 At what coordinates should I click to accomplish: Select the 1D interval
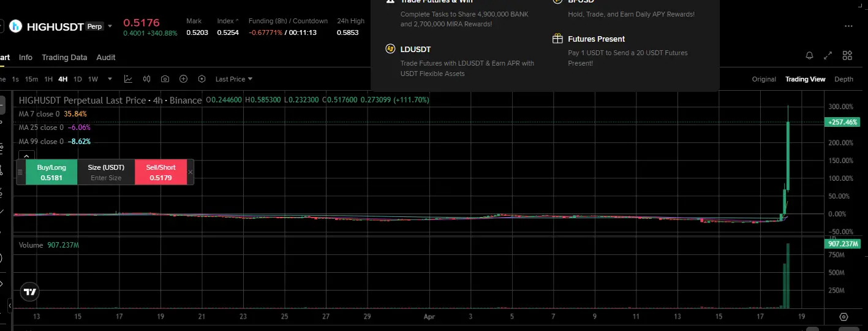[78, 79]
